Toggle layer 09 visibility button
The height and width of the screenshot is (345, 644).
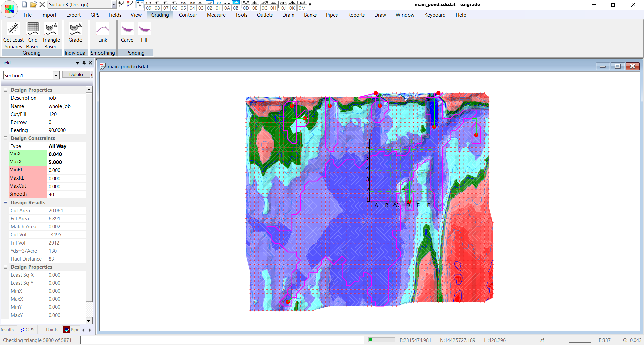(x=149, y=8)
